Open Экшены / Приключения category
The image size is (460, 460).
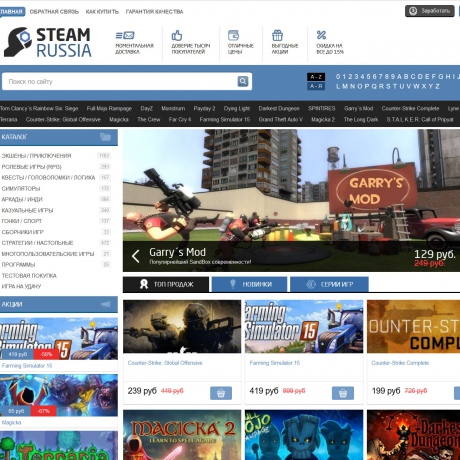pos(36,156)
